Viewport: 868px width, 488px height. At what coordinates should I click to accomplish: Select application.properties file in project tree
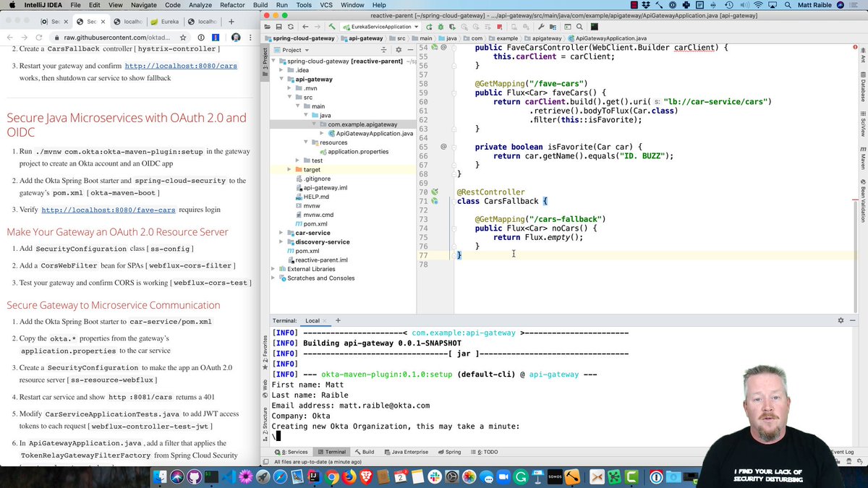point(354,152)
